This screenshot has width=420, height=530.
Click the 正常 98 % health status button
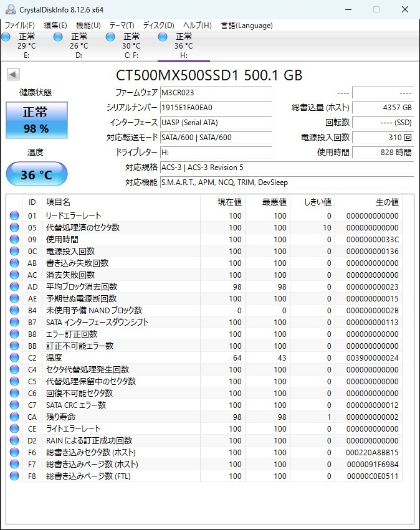pyautogui.click(x=37, y=120)
